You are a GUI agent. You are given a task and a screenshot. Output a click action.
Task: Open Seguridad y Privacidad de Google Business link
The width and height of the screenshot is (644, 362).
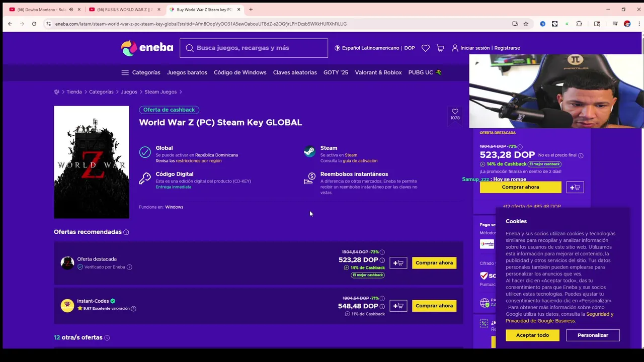559,317
